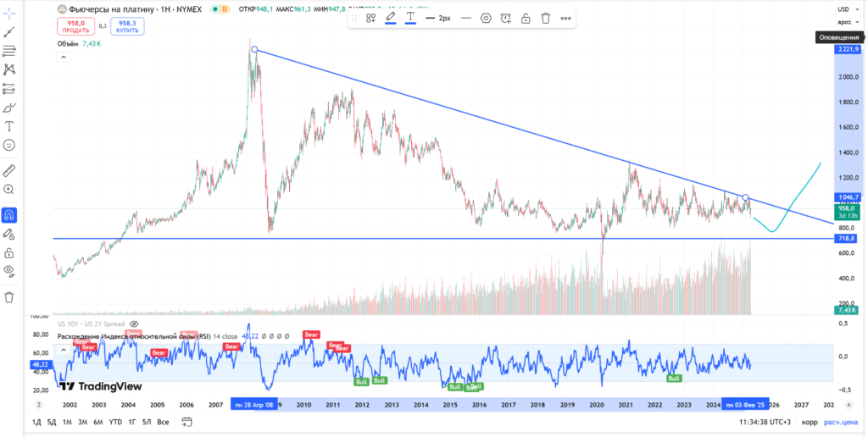Click trash icon in left sidebar

(x=8, y=297)
